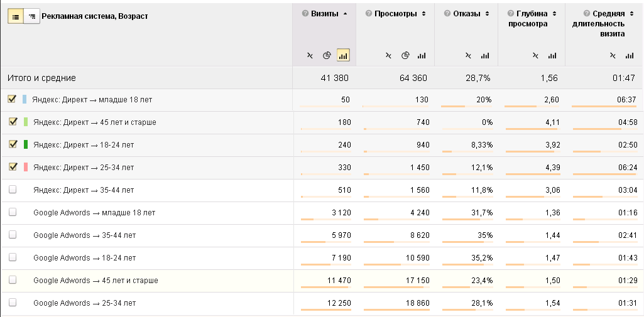Uncheck Яндекс: Директ 25-34 лет row
This screenshot has width=644, height=317.
click(x=13, y=167)
